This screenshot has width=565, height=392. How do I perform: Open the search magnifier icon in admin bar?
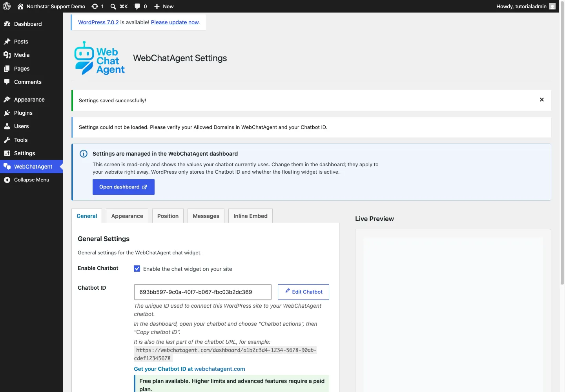[x=113, y=6]
